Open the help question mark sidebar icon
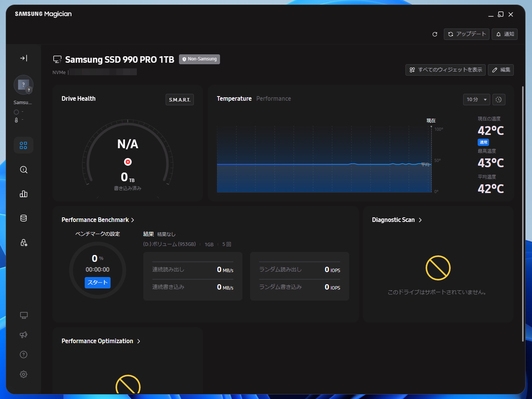This screenshot has width=532, height=399. pos(24,355)
